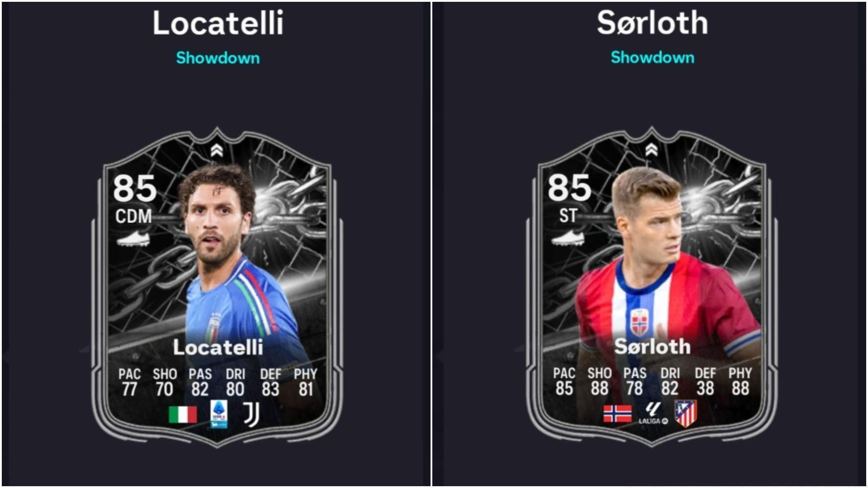The image size is (868, 488).
Task: Select the Showdown label under Locatelli title
Action: point(218,58)
